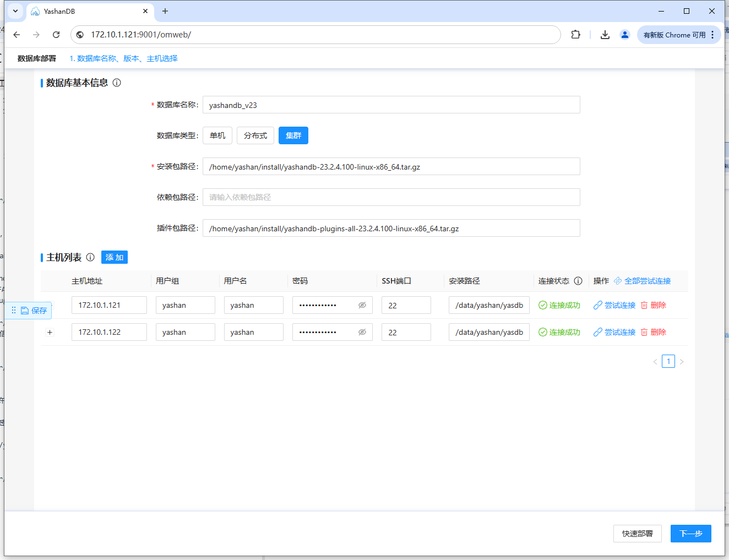Select pagination page 1

tap(668, 361)
